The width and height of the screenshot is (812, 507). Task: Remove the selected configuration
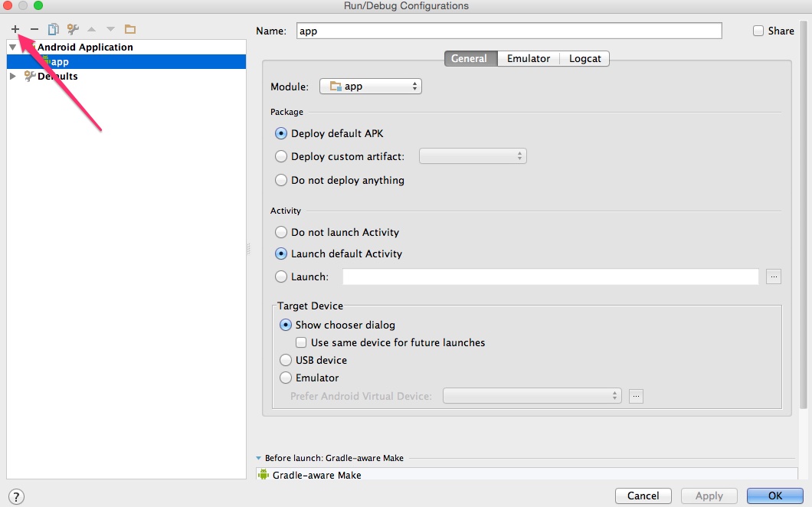34,29
